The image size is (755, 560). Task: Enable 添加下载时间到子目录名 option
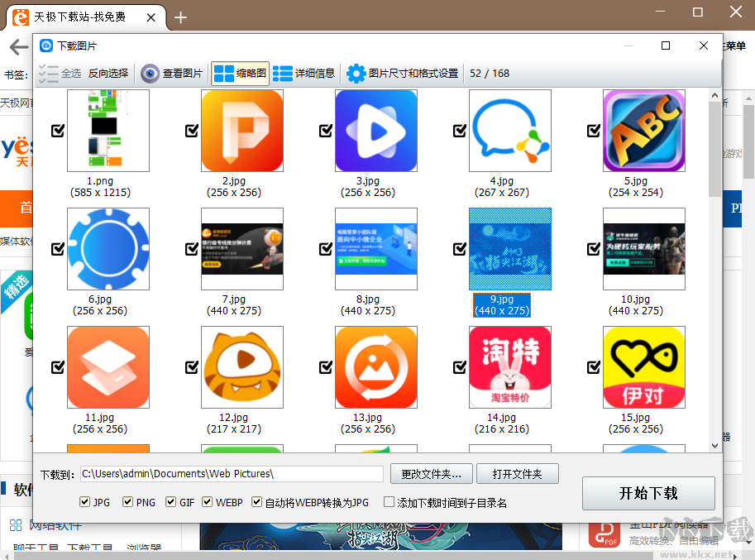pos(388,502)
